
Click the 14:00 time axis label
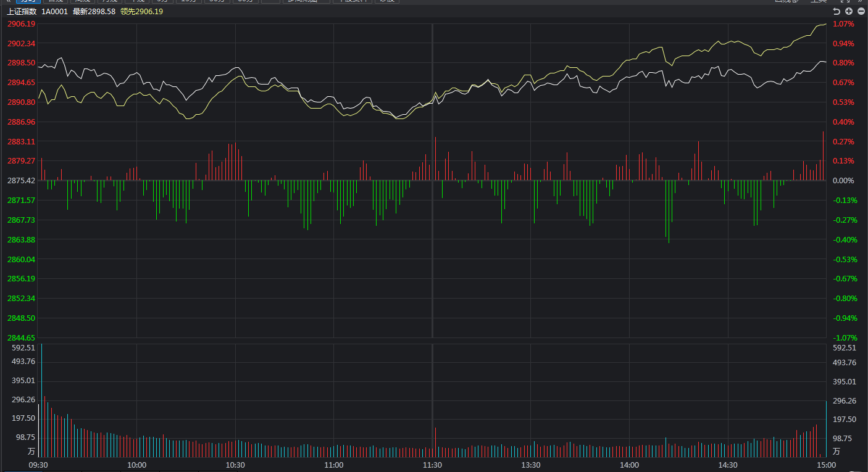point(629,465)
